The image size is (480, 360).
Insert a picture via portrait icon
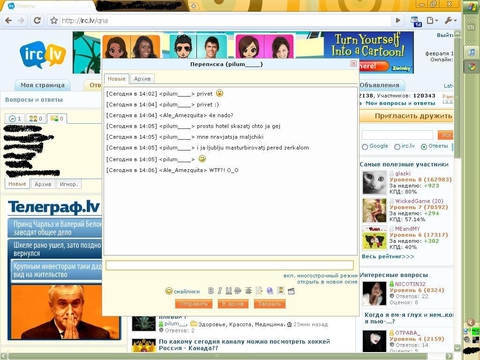pos(281,291)
